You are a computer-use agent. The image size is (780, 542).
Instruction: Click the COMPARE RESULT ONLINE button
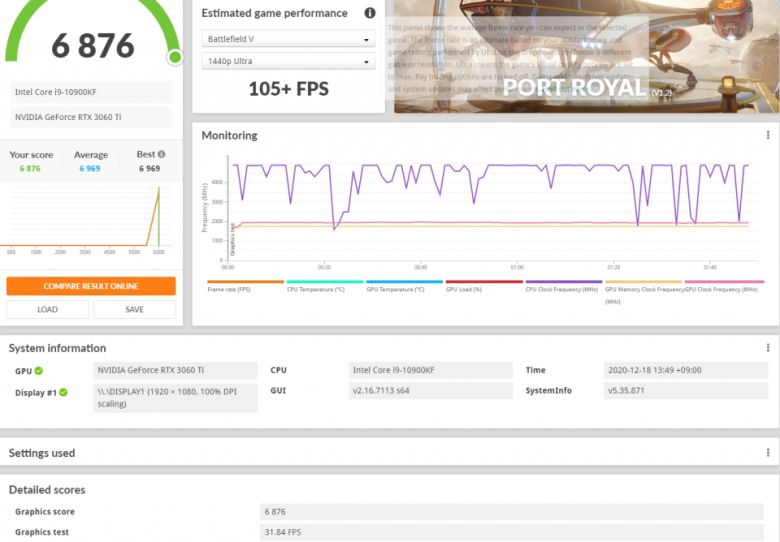pyautogui.click(x=91, y=286)
